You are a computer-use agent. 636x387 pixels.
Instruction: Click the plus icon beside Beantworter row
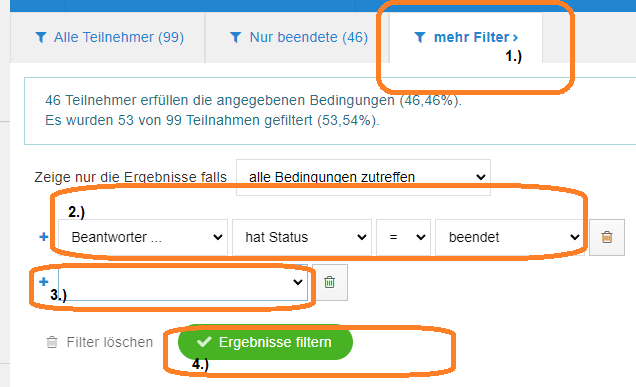click(44, 237)
